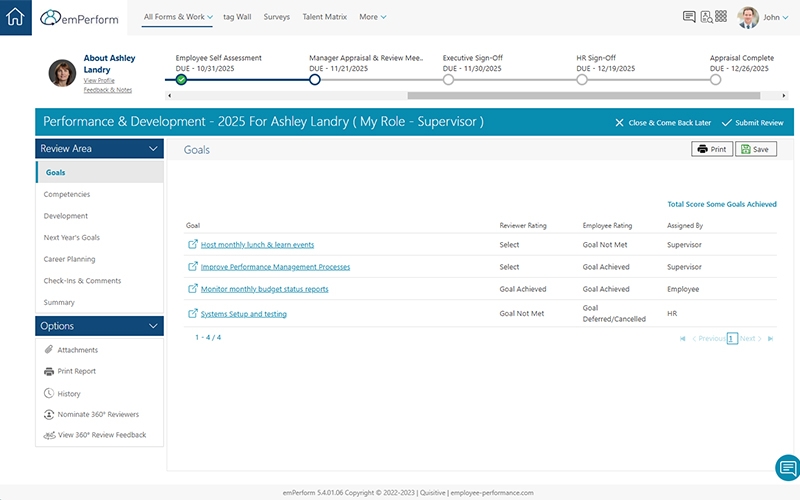
Task: Select the Executive Sign-Off step circle
Action: pyautogui.click(x=448, y=79)
